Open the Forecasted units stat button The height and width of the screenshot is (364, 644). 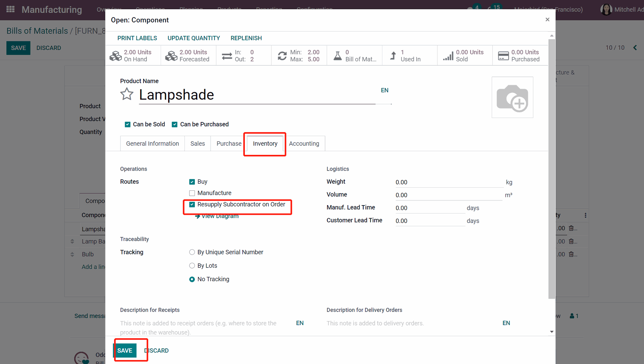(188, 56)
